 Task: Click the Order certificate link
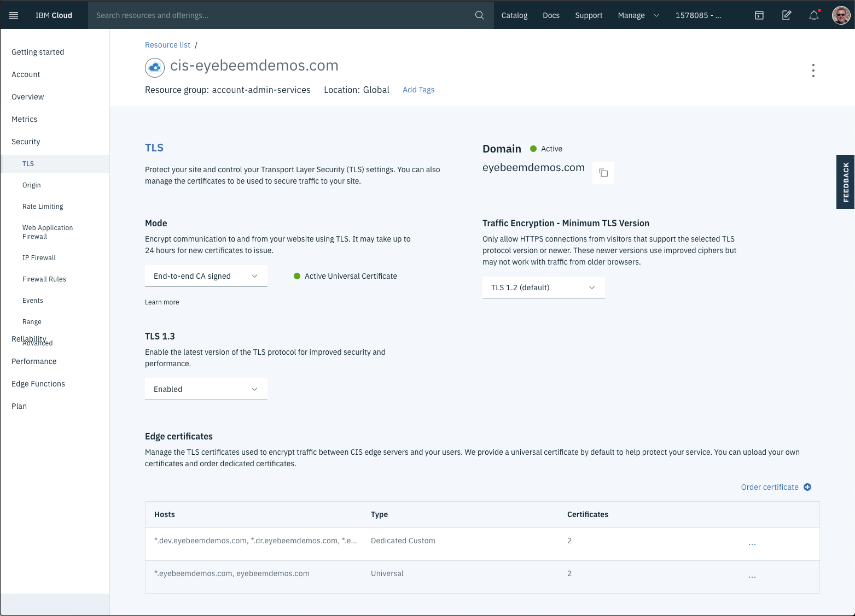coord(770,487)
